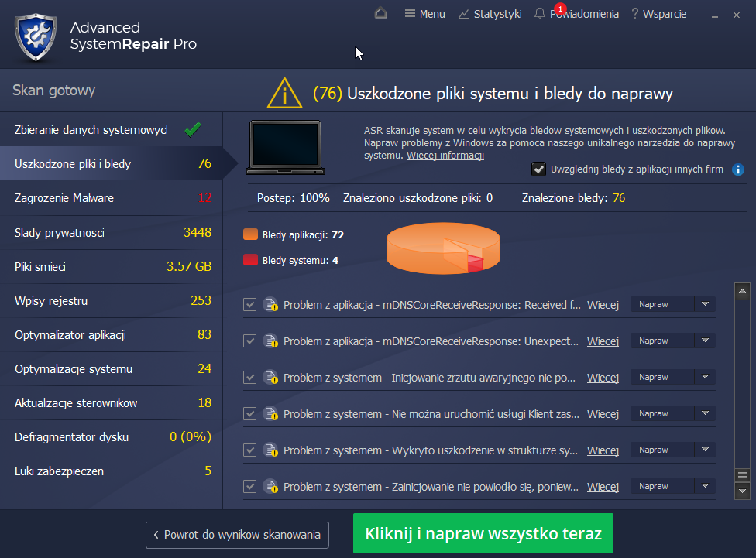Click the green checkmark beside Zbieranie danych systemowych

click(193, 129)
